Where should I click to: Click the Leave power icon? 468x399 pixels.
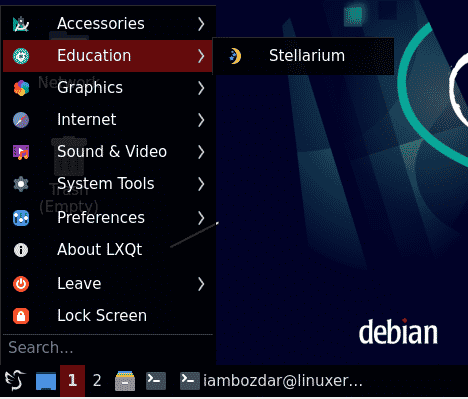[21, 284]
